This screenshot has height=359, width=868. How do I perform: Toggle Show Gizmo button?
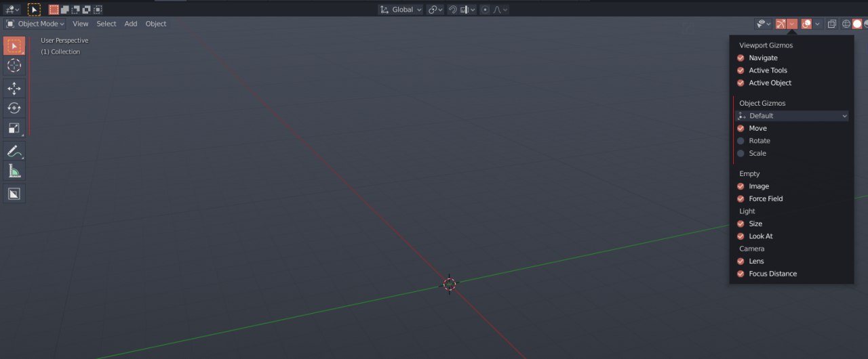(781, 24)
